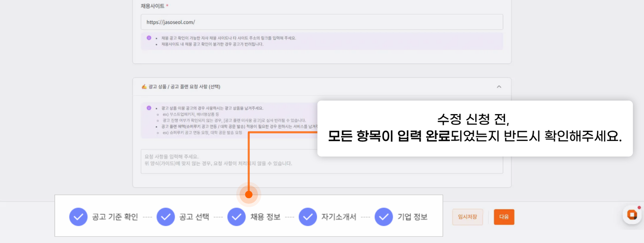Collapse the 광고 상품 / 공고 플랜 section chevron
644x243 pixels.
[x=499, y=87]
